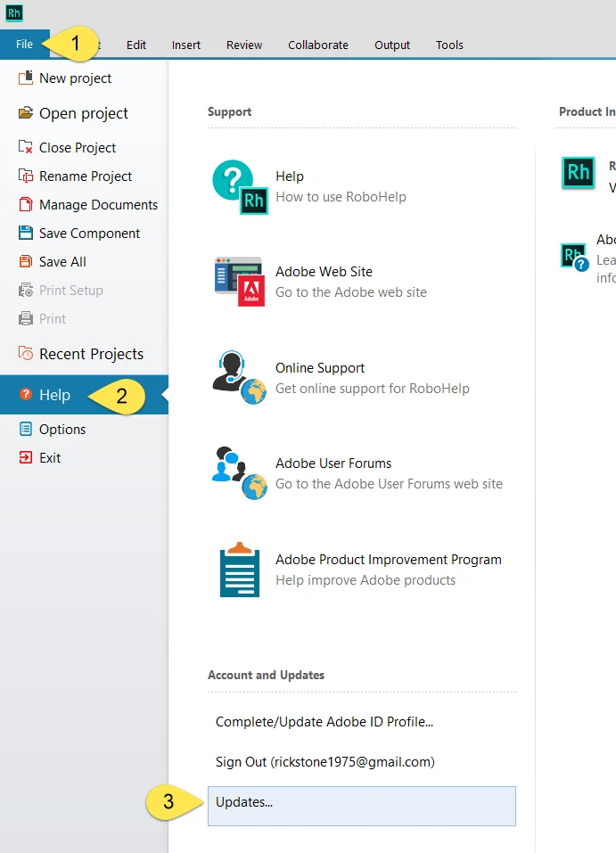Open the Collaborate tab
This screenshot has width=616, height=853.
(x=318, y=45)
